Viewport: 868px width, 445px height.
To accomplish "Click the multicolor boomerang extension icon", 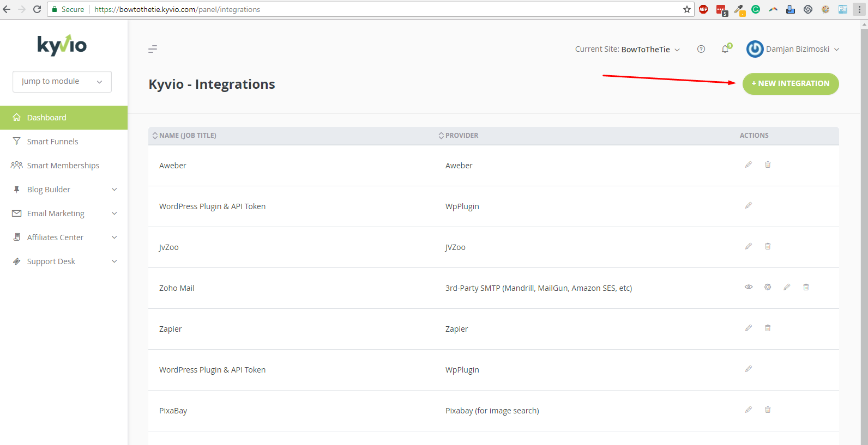I will tap(773, 9).
